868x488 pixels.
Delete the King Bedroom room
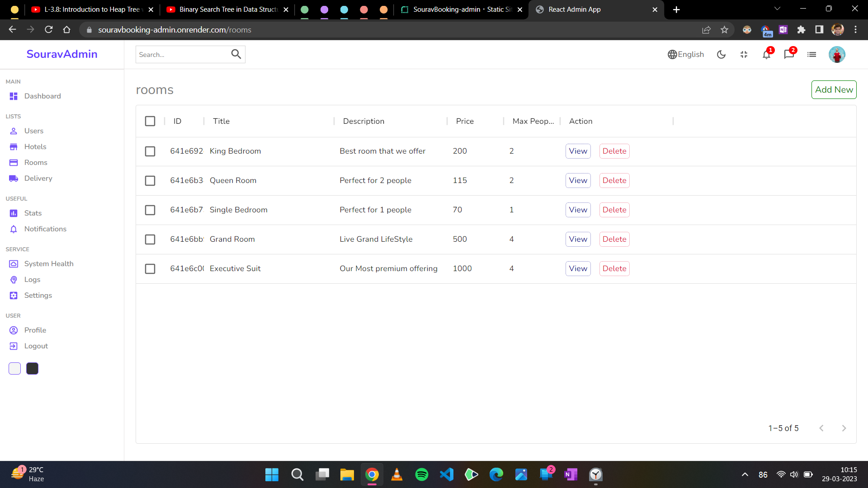tap(614, 151)
